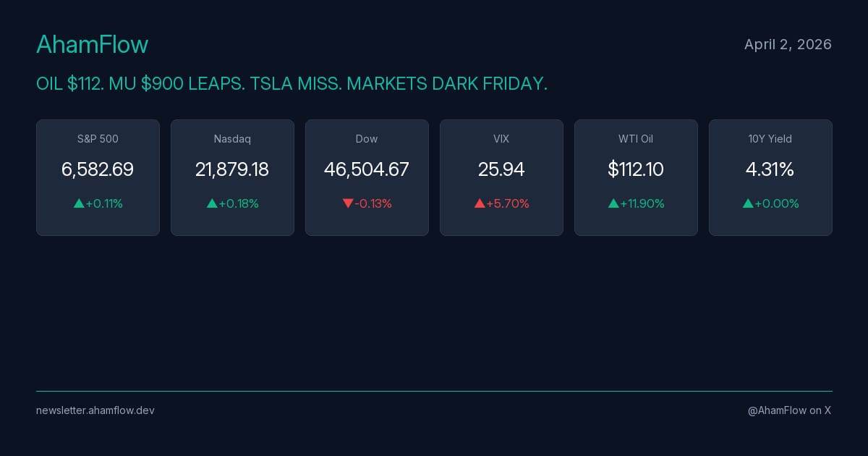Select the red up-arrow beside VIX change
Screen dimensions: 868x456
coord(480,203)
